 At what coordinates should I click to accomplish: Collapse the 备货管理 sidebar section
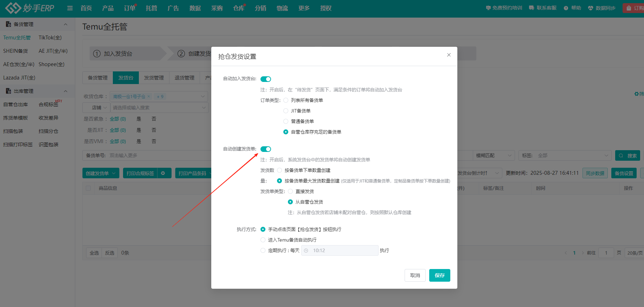tap(65, 24)
